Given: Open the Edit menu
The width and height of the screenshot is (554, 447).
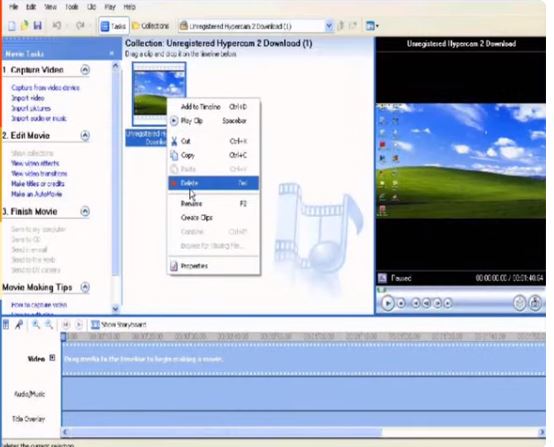Looking at the screenshot, I should click(31, 7).
